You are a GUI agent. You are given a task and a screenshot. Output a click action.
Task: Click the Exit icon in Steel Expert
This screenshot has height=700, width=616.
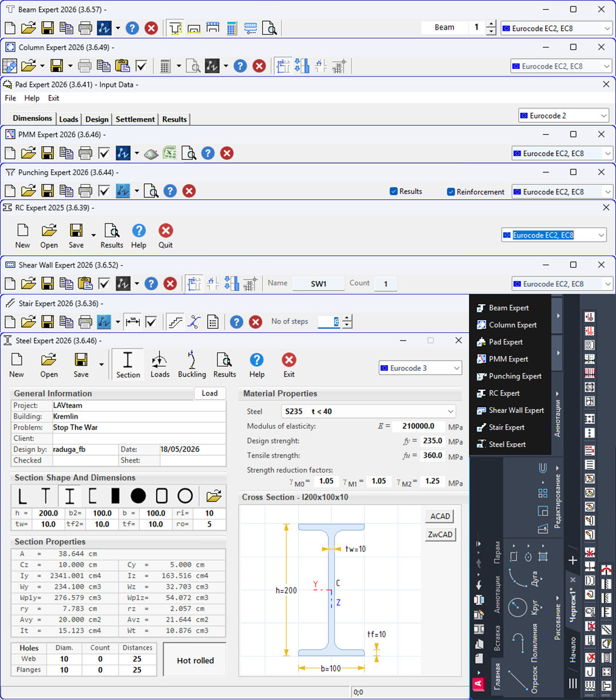pos(289,365)
